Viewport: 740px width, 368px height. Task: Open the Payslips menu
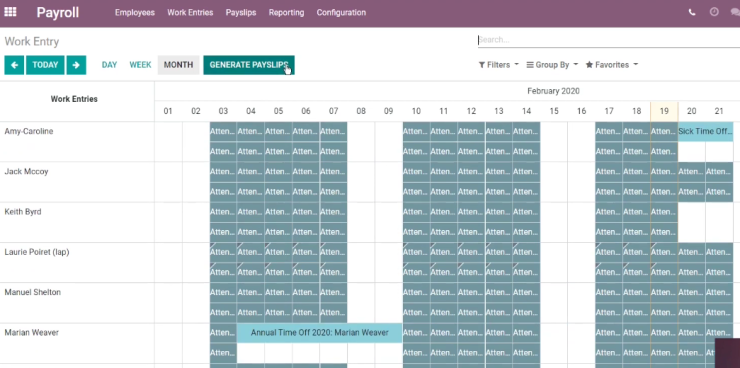coord(241,13)
